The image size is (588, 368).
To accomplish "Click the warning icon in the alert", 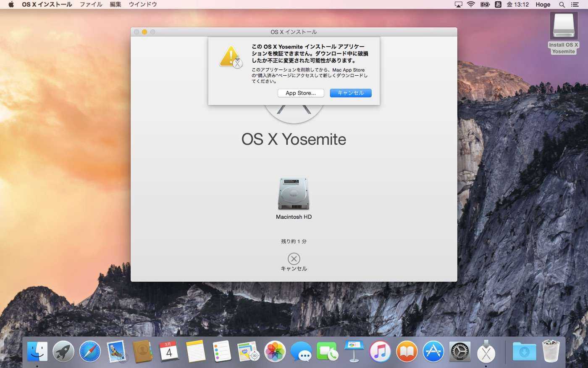I will click(231, 57).
